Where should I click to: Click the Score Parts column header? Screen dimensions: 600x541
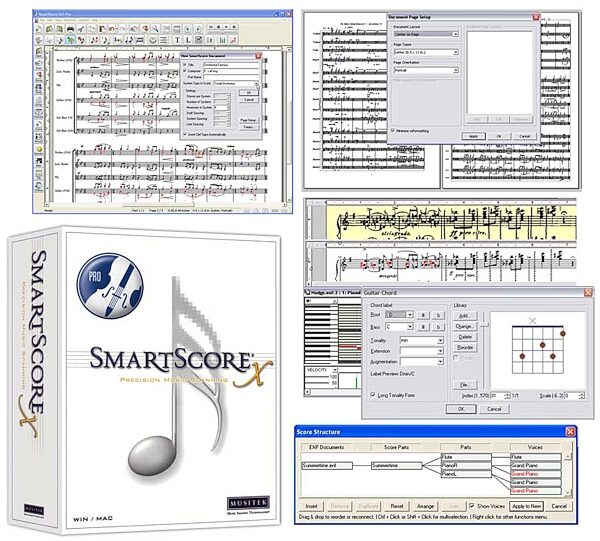click(396, 447)
